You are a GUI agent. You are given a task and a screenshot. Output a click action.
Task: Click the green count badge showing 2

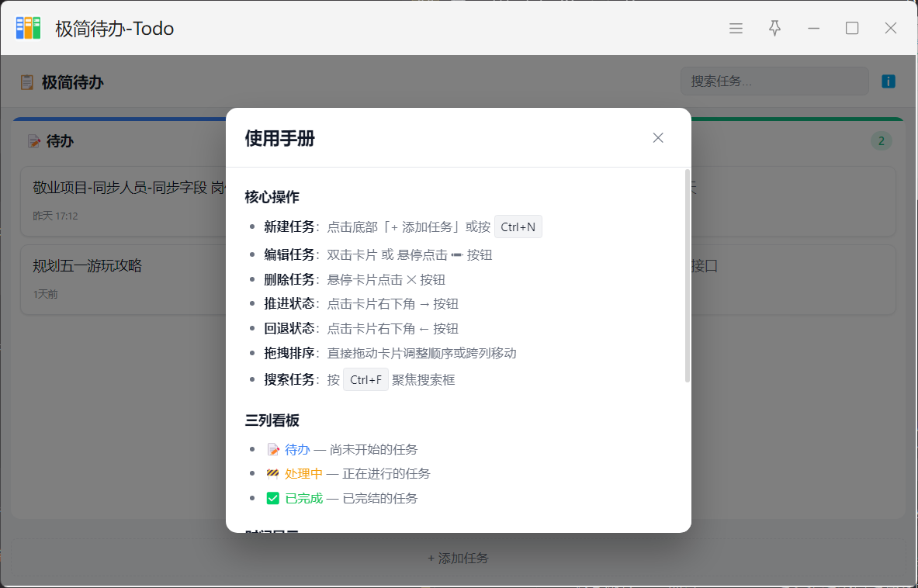[881, 141]
